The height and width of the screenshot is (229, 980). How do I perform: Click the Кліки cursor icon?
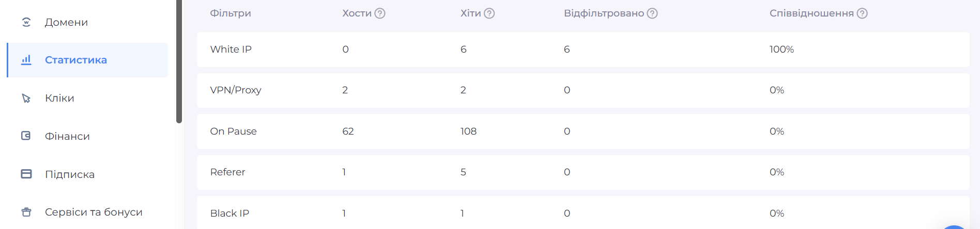point(26,98)
